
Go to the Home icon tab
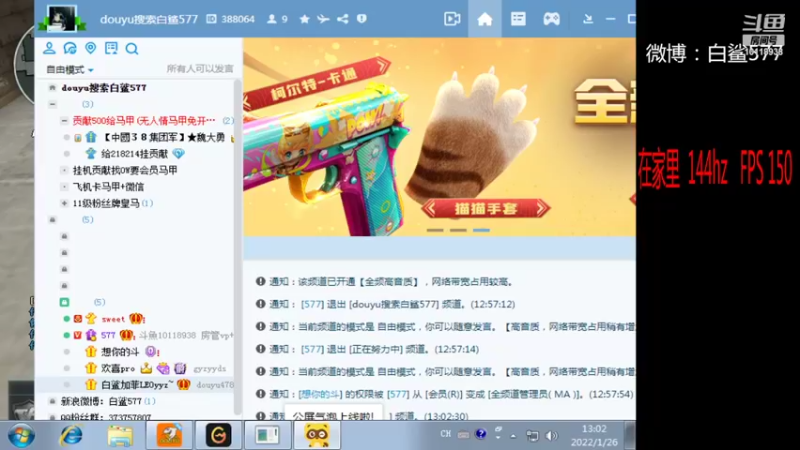pos(485,19)
